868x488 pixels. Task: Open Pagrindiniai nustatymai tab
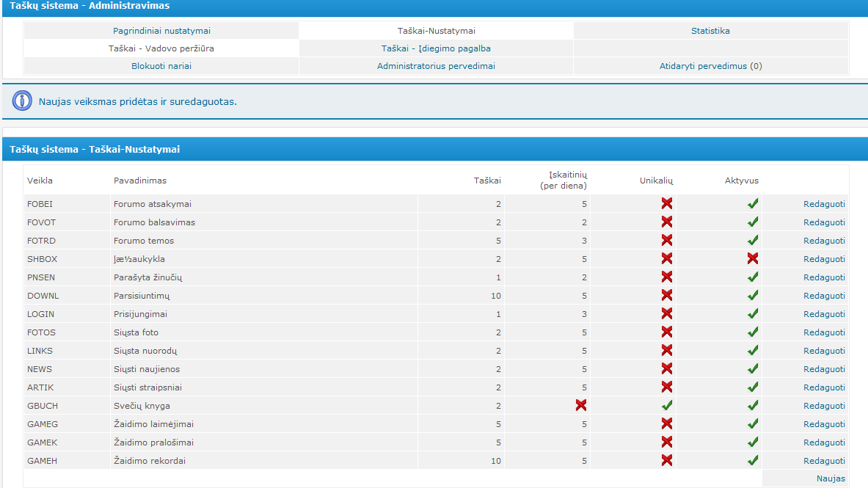point(161,31)
